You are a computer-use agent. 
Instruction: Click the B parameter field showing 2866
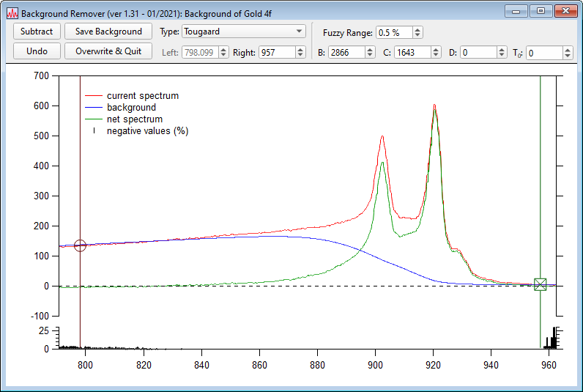(346, 53)
